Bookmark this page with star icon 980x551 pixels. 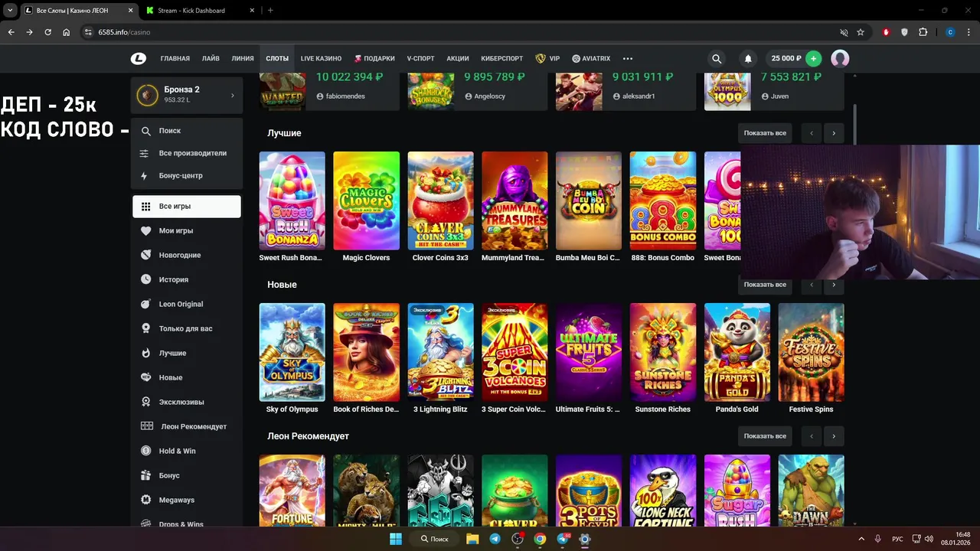point(861,32)
